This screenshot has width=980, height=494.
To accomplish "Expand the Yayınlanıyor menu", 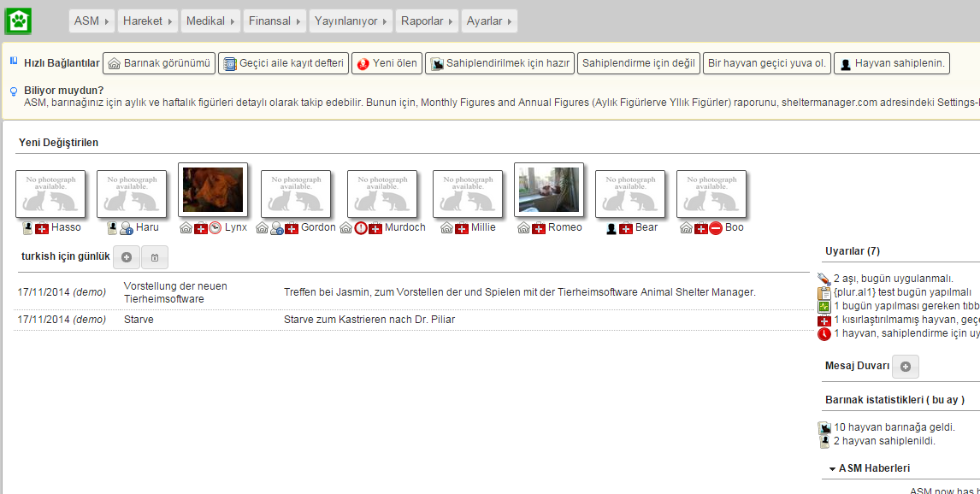I will pyautogui.click(x=351, y=21).
